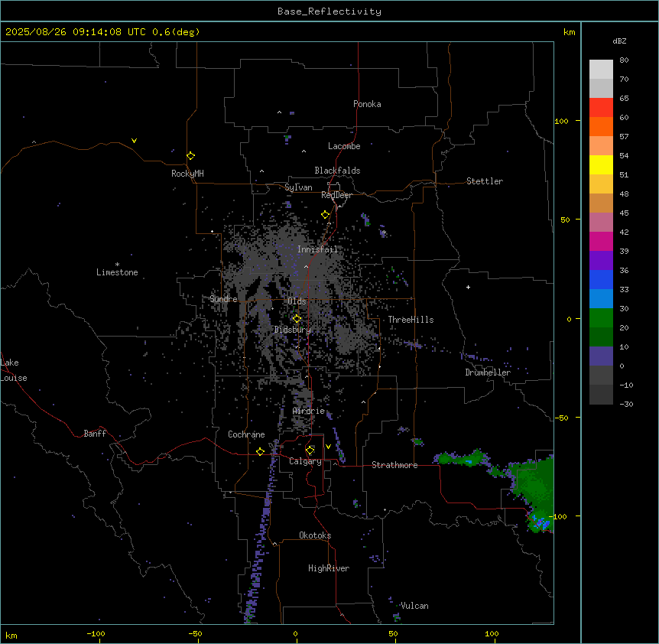The image size is (659, 644).
Task: Click the ThreeHills label
Action: 411,320
